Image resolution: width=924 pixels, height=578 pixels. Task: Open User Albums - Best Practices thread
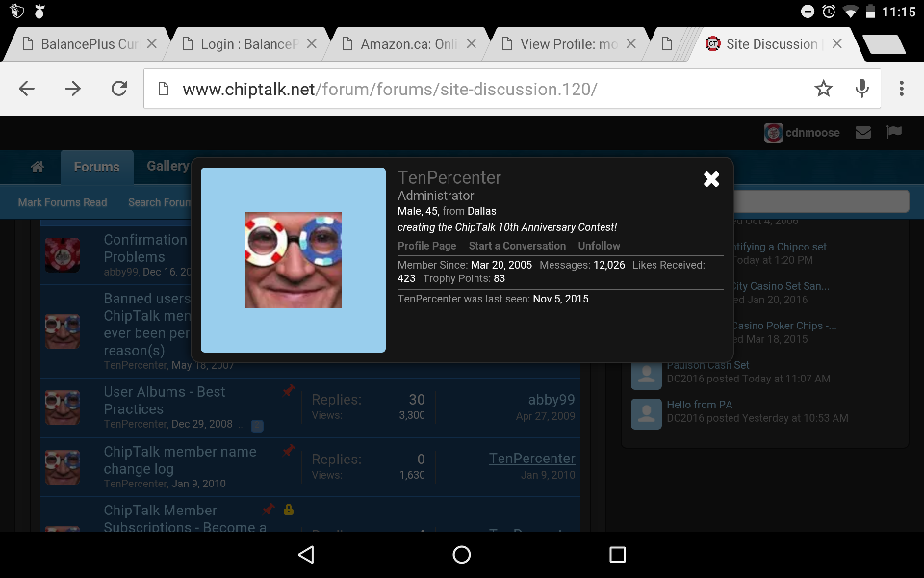click(x=165, y=401)
